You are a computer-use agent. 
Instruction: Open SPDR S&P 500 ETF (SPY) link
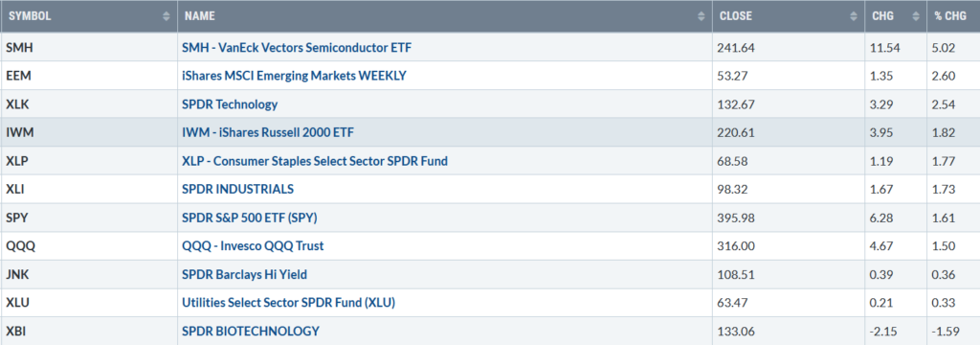[250, 218]
